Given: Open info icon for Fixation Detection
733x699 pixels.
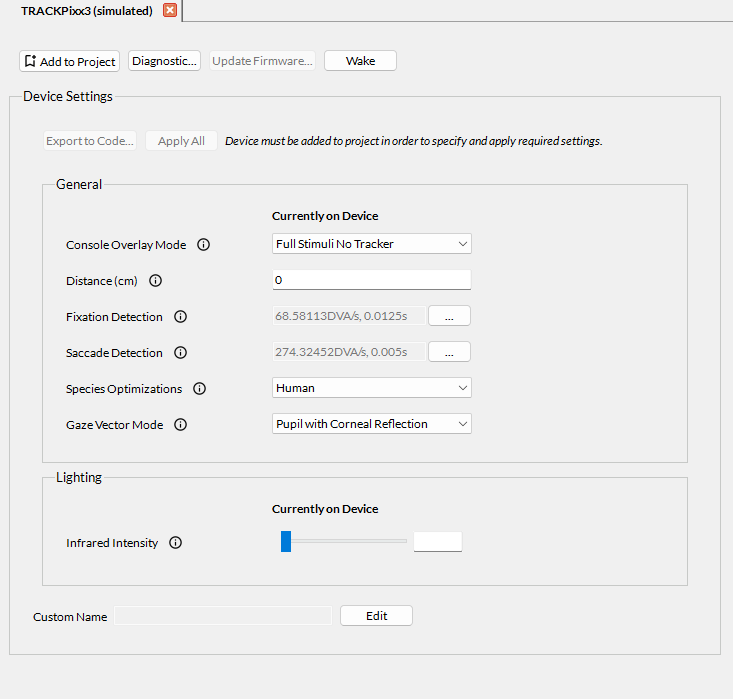Looking at the screenshot, I should (x=180, y=317).
